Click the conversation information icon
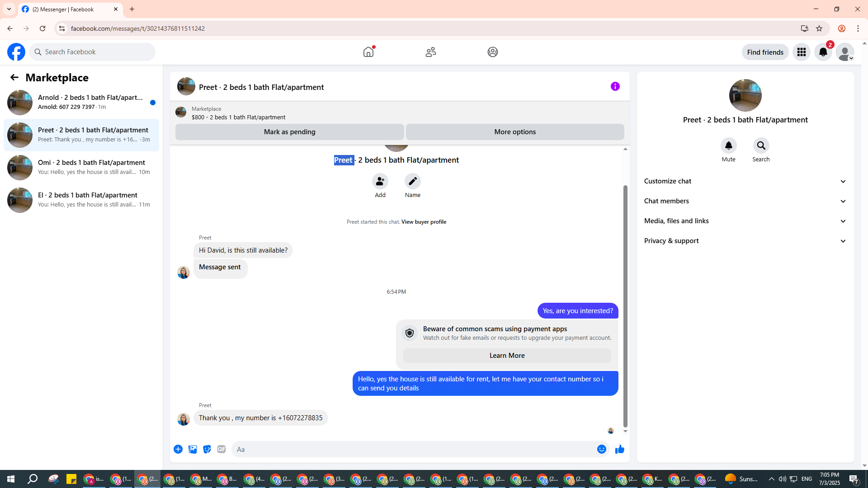Image resolution: width=868 pixels, height=488 pixels. pos(615,86)
